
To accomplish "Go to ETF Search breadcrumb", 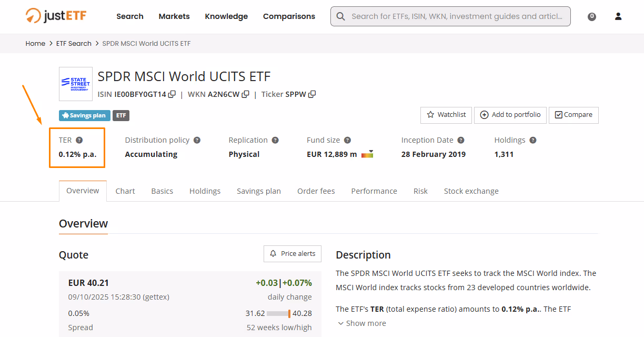I will pos(74,43).
